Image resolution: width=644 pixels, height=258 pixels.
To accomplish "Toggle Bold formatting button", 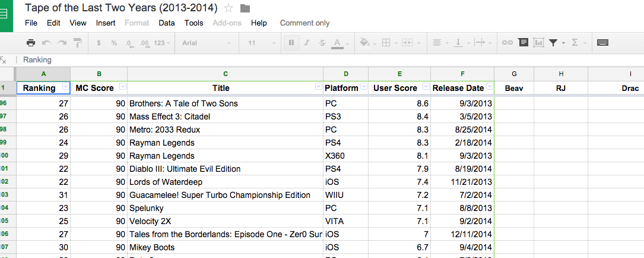I will tap(291, 43).
